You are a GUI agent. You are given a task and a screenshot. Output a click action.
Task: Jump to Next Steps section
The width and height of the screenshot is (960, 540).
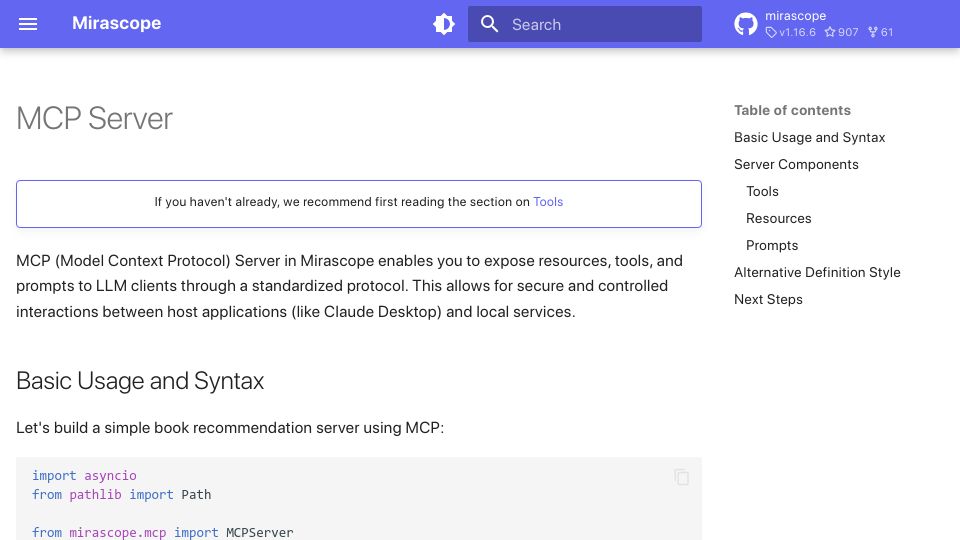[x=768, y=299]
